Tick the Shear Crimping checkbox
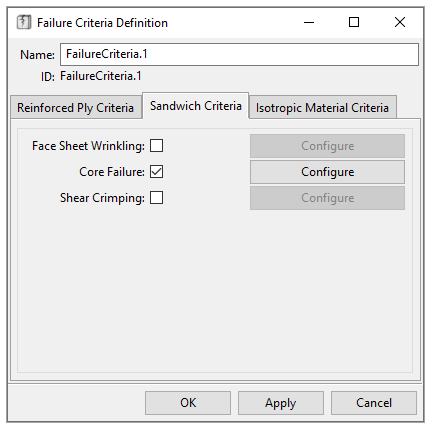This screenshot has width=431, height=429. 156,198
